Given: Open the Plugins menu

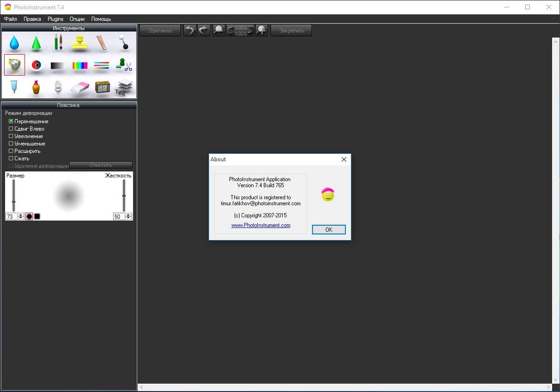Looking at the screenshot, I should tap(56, 19).
